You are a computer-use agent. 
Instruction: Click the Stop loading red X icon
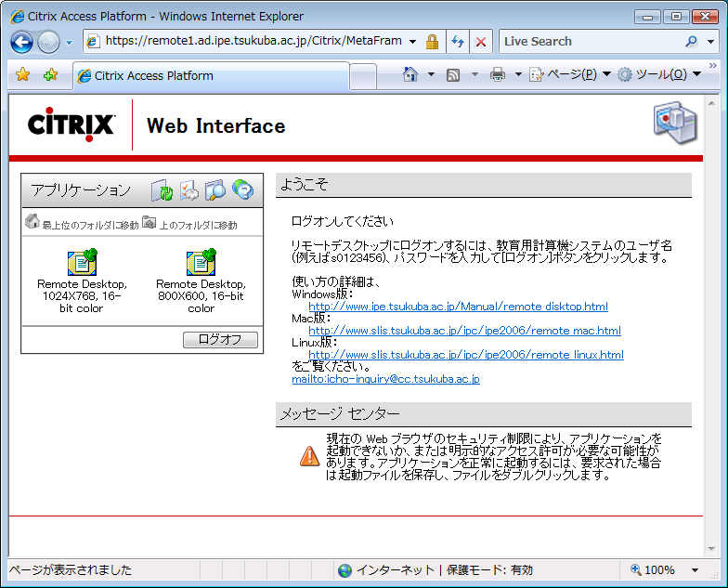(x=481, y=42)
